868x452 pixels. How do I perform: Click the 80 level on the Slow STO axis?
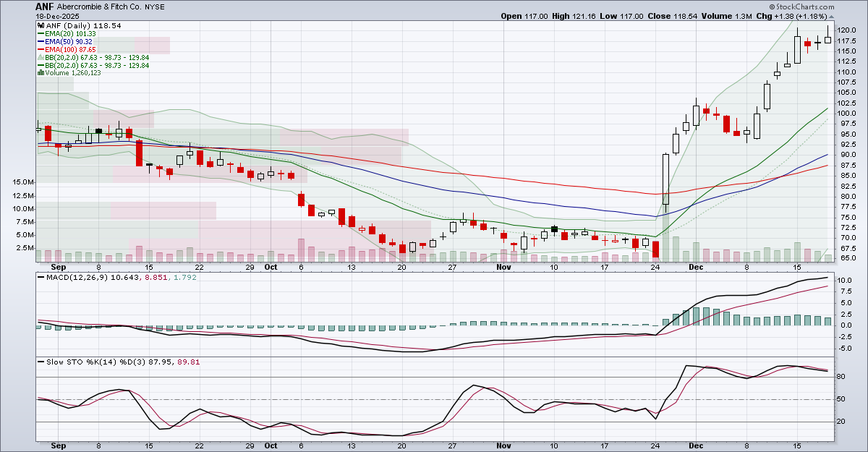click(842, 377)
